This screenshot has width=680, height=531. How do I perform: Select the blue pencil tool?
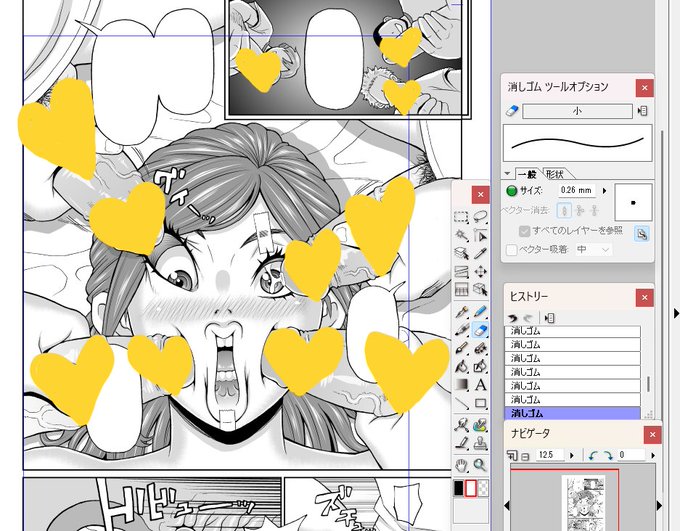480,312
